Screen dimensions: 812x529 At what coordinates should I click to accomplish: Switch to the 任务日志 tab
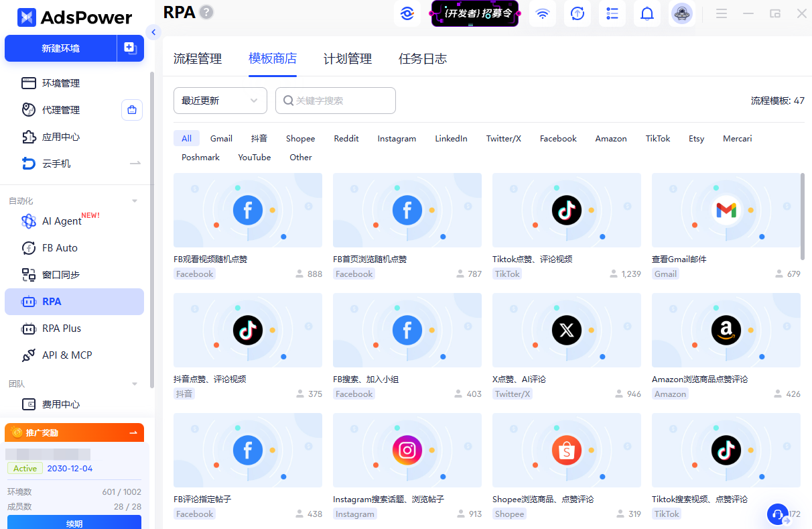[423, 59]
